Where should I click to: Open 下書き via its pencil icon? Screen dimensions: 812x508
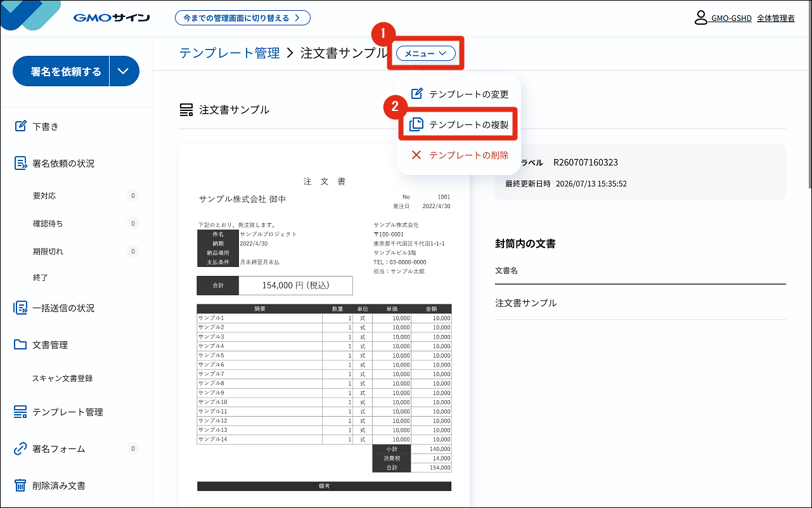coord(21,126)
